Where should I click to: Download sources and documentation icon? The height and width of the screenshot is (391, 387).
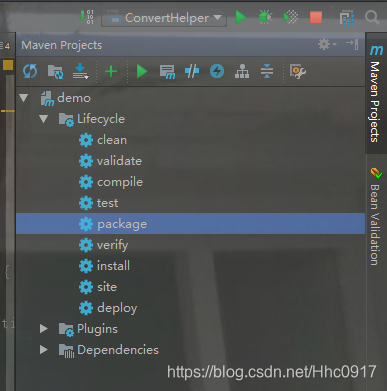pos(81,71)
